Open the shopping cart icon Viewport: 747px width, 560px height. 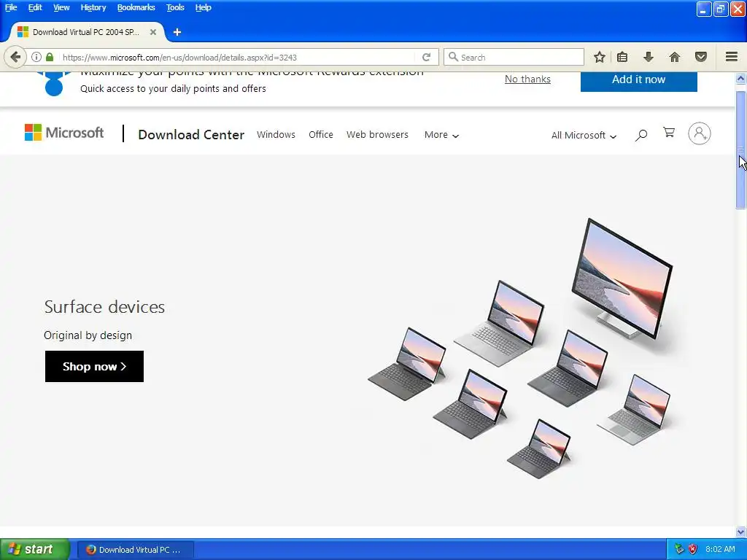click(x=669, y=133)
